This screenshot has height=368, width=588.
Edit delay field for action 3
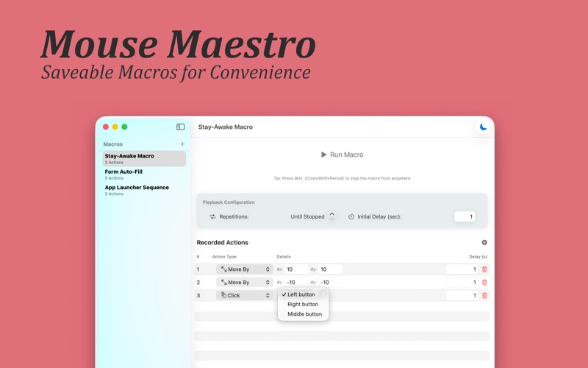click(462, 296)
